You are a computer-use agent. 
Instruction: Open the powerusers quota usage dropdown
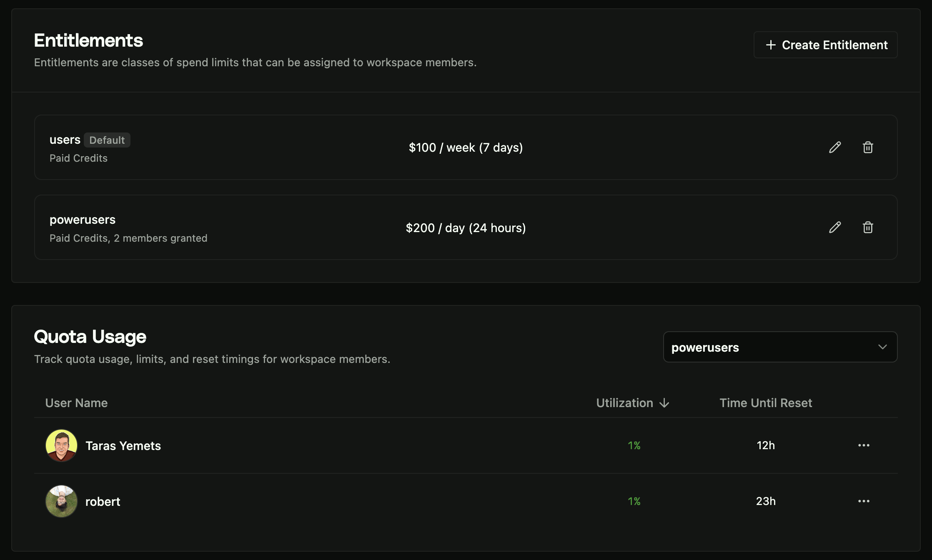(780, 347)
